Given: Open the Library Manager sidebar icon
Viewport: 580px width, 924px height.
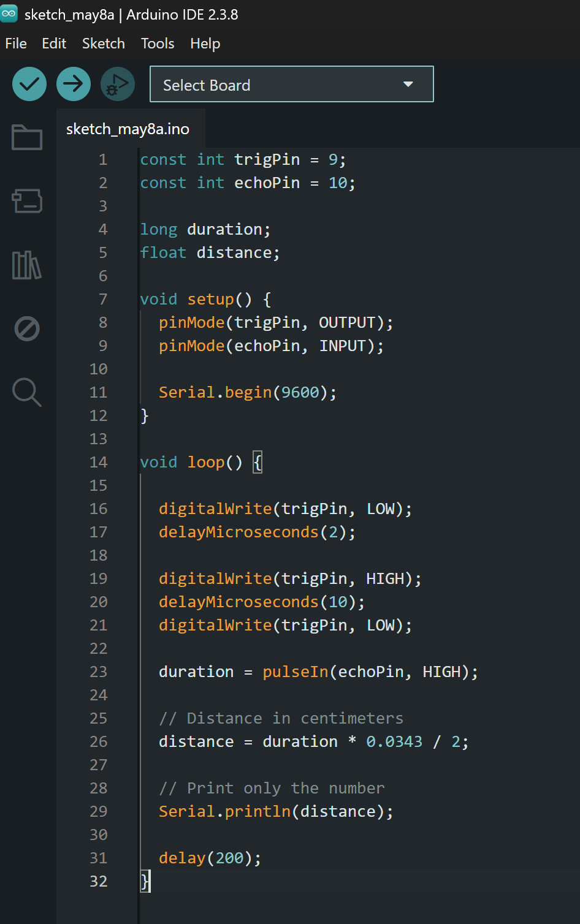Looking at the screenshot, I should point(27,265).
